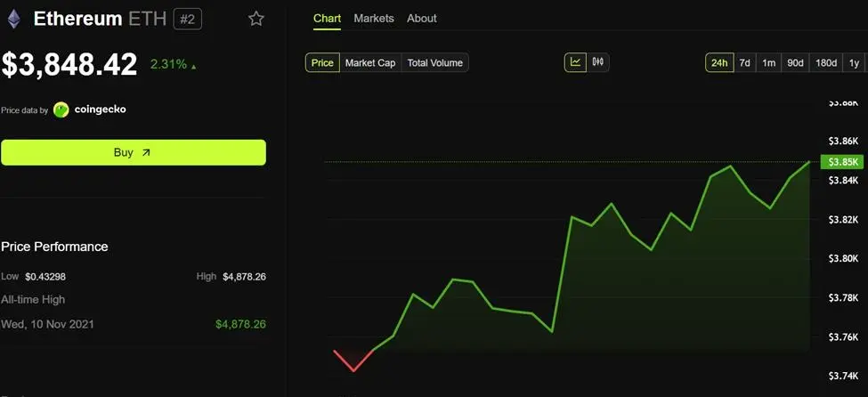Click the Ethereum diamond logo icon
The width and height of the screenshot is (868, 397).
coord(13,20)
